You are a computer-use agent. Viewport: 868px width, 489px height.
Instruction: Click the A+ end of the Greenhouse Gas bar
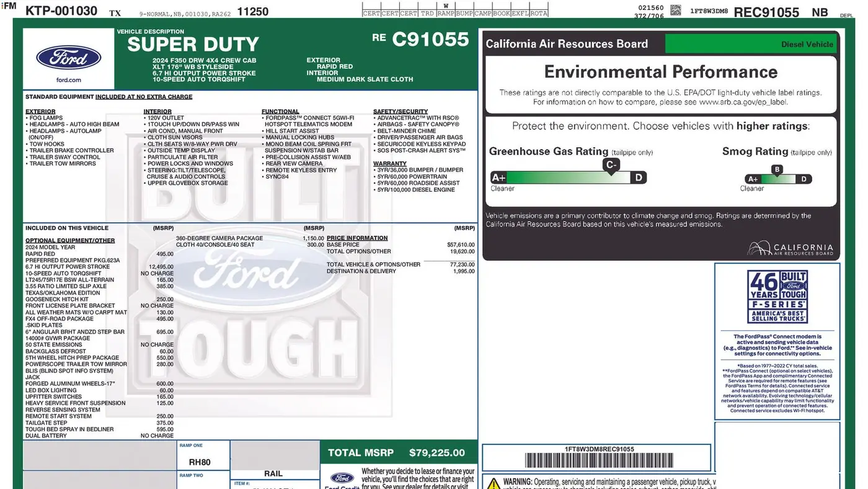point(498,177)
